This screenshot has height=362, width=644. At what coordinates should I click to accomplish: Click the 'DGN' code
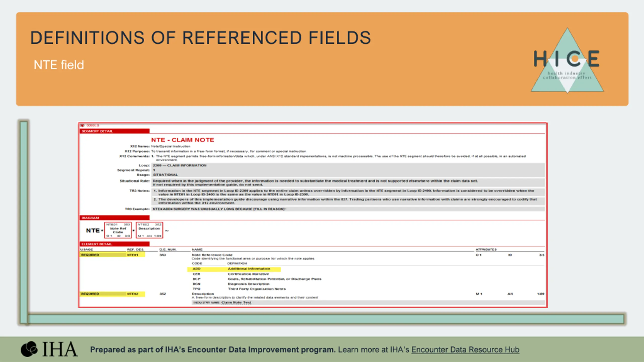point(197,284)
